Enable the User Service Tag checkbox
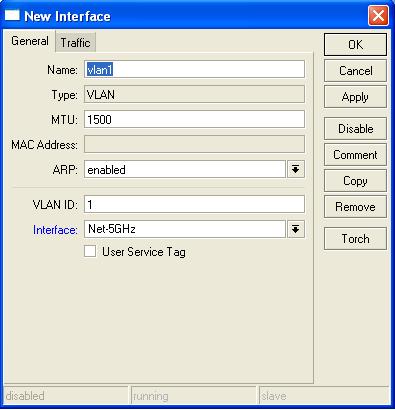The image size is (395, 410). pos(90,251)
